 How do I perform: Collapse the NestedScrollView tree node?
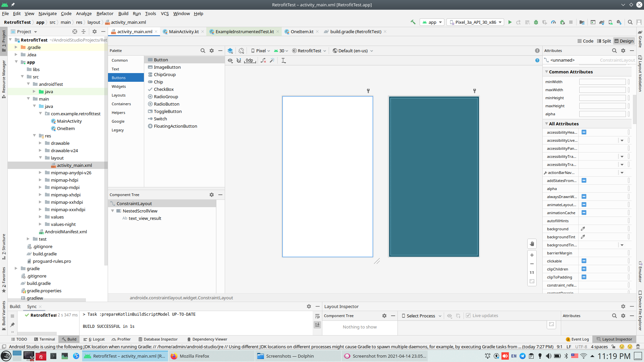(113, 211)
